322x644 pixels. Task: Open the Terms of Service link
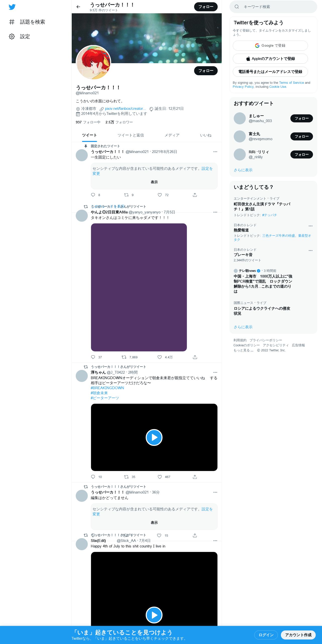tap(291, 83)
